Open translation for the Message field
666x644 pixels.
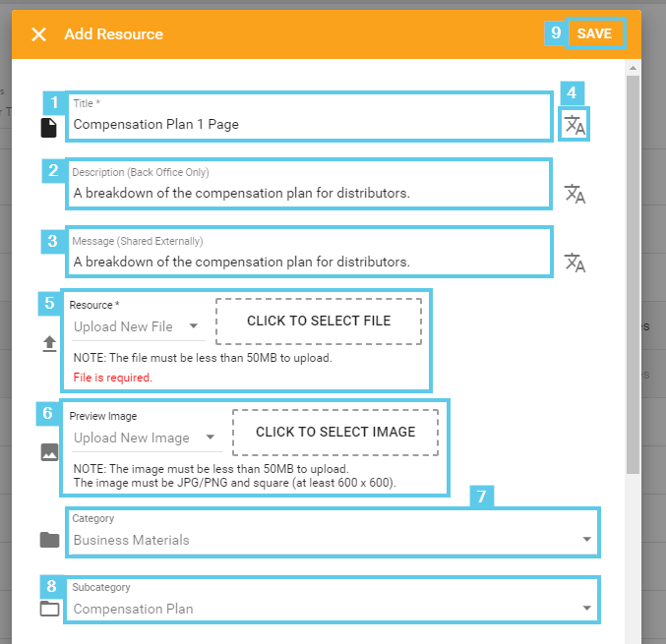(575, 263)
